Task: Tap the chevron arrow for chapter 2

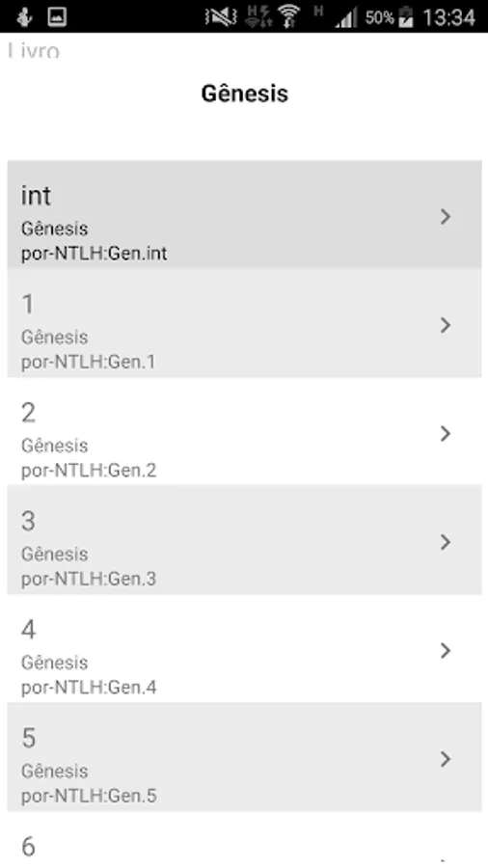Action: 446,433
